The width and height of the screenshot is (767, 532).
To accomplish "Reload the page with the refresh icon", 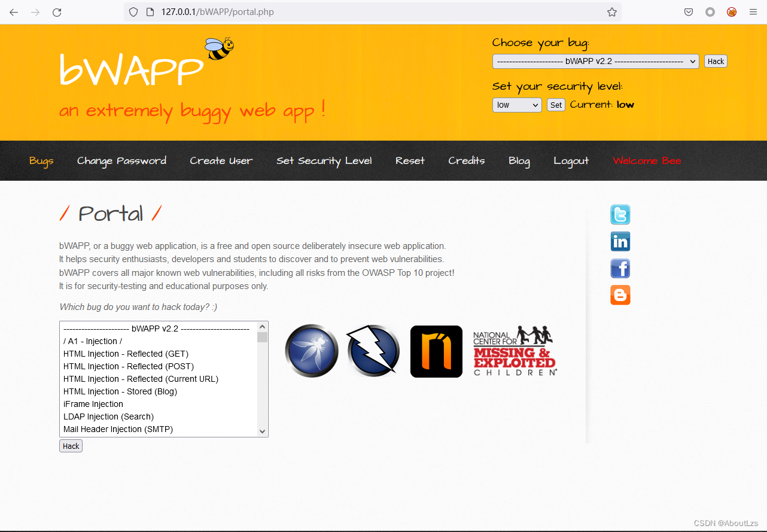I will (x=57, y=12).
